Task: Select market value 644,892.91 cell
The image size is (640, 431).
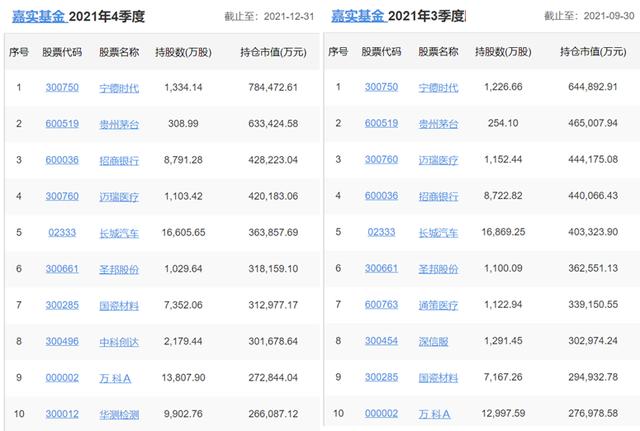Action: [593, 87]
